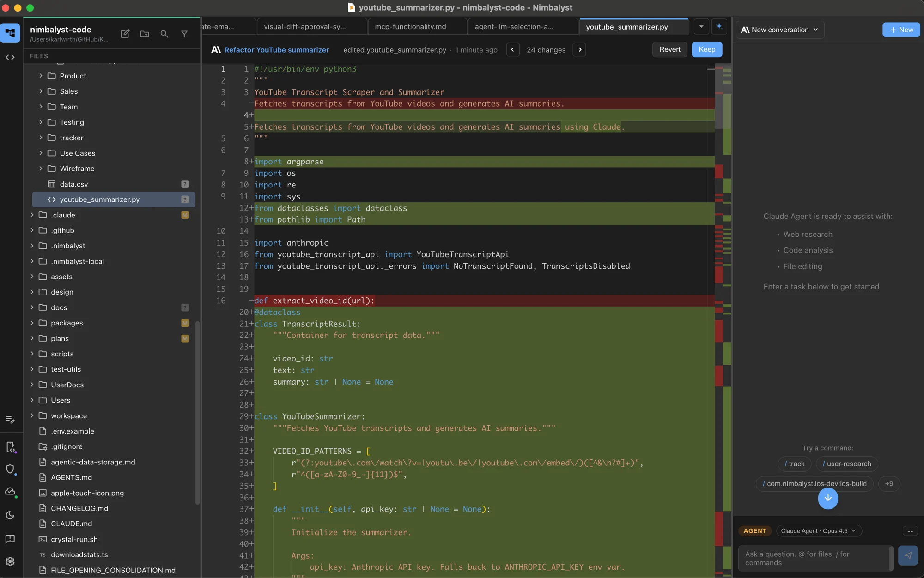Expand the Use Cases folder
This screenshot has width=924, height=578.
[41, 153]
